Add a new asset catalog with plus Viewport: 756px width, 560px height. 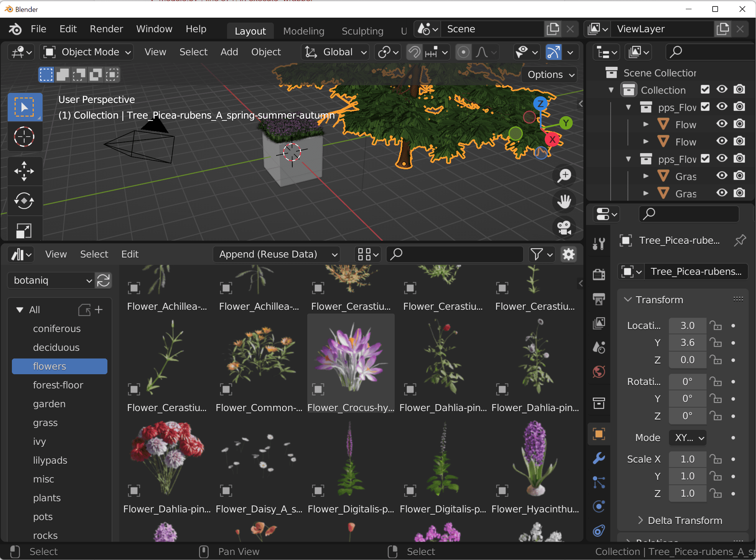(x=99, y=310)
